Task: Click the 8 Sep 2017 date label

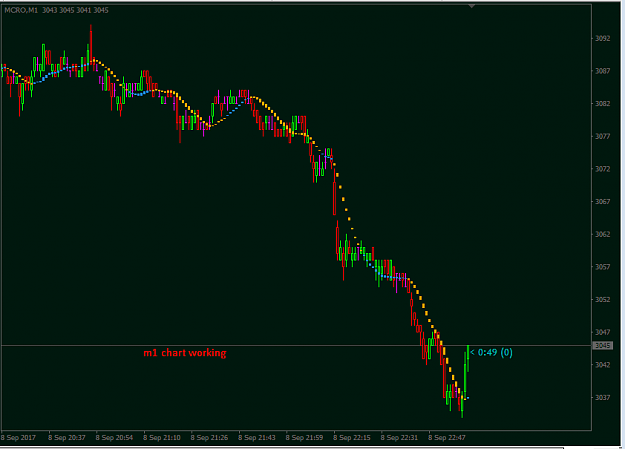Action: [18, 437]
